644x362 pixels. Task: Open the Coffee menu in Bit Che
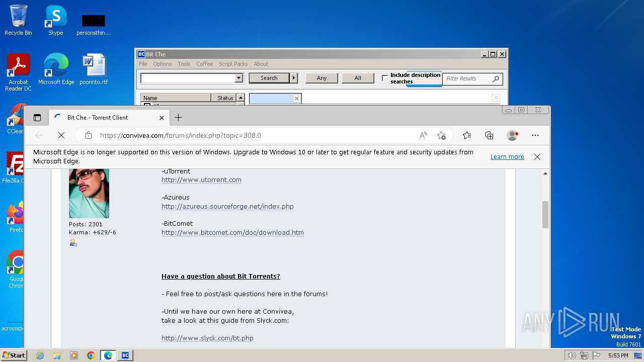click(x=205, y=64)
